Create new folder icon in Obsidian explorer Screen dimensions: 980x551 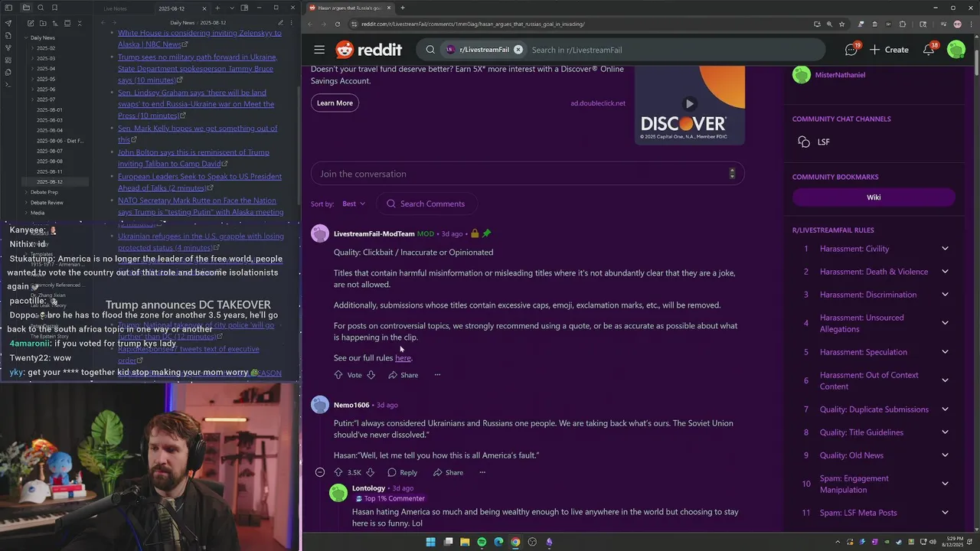42,24
